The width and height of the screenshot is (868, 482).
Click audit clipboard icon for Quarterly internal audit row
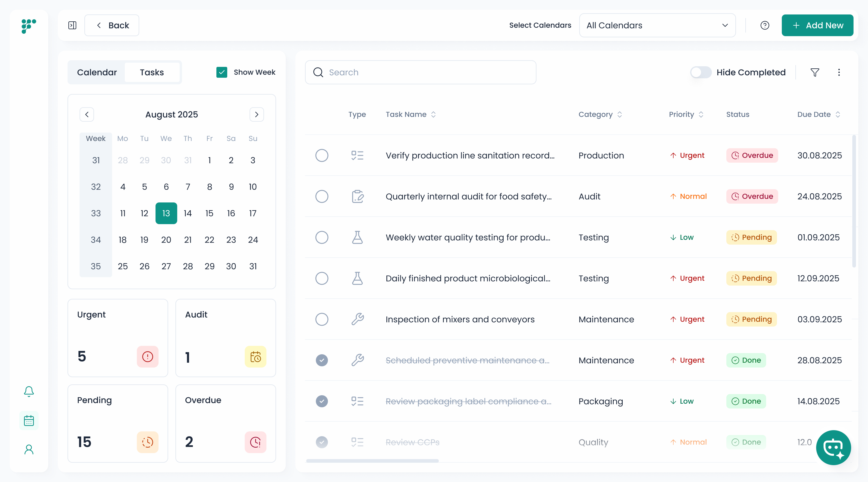click(x=357, y=196)
